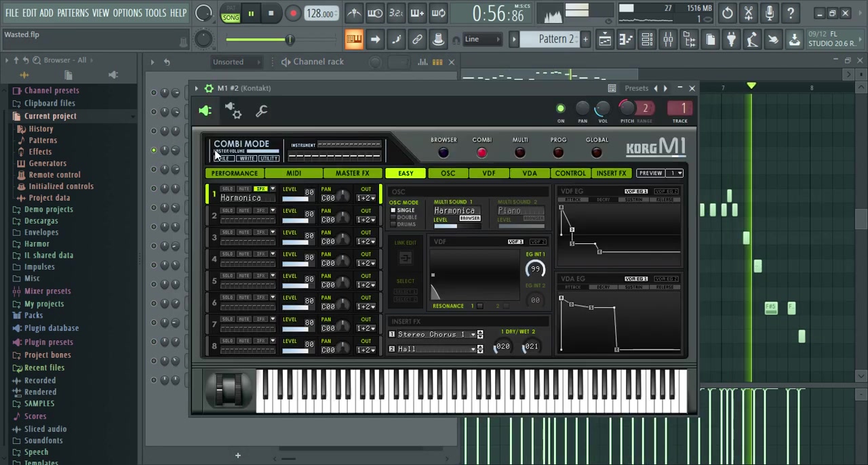Click the undo history circular arrow icon
Screen dimensions: 868x465
pyautogui.click(x=727, y=13)
